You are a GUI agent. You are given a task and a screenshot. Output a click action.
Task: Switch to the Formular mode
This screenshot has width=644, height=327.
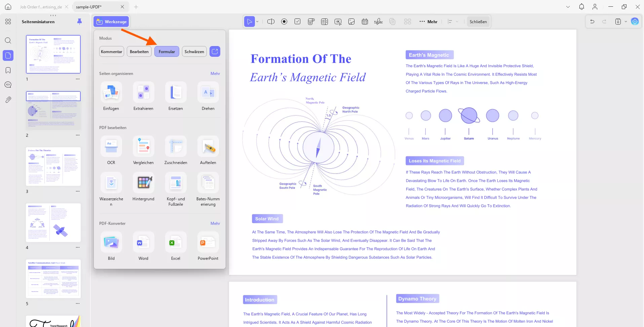pos(167,51)
